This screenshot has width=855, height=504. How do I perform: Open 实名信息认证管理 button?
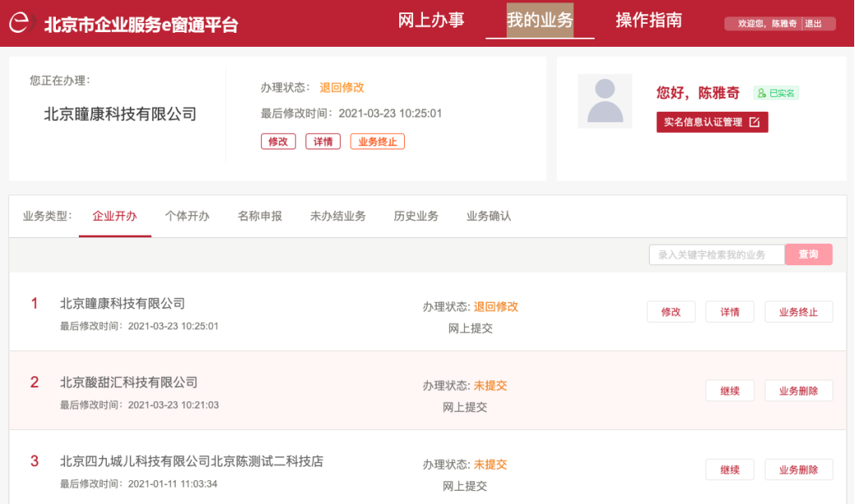712,122
